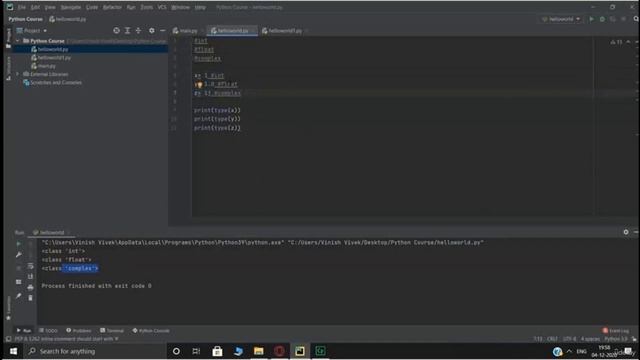Viewport: 640px width, 360px height.
Task: Switch to helloworld.py editor tab
Action: (231, 31)
